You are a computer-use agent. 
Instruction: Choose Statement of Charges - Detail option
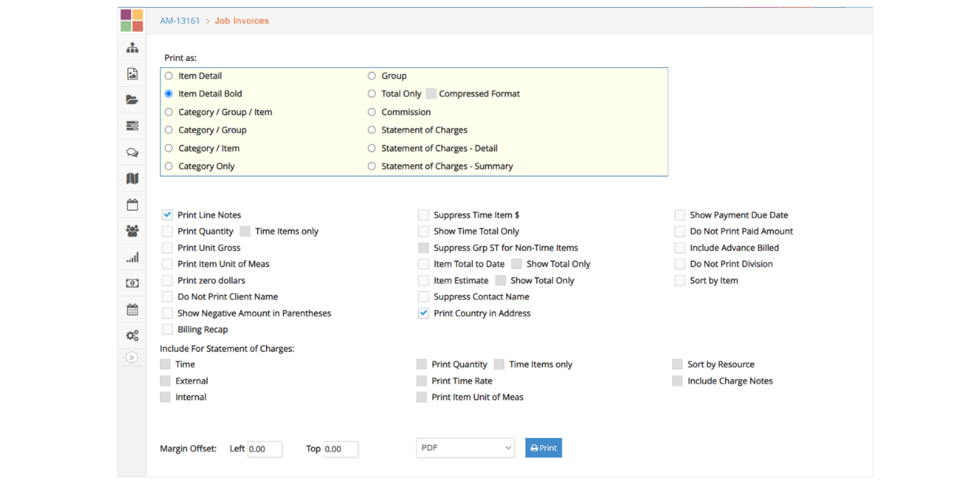[x=372, y=148]
